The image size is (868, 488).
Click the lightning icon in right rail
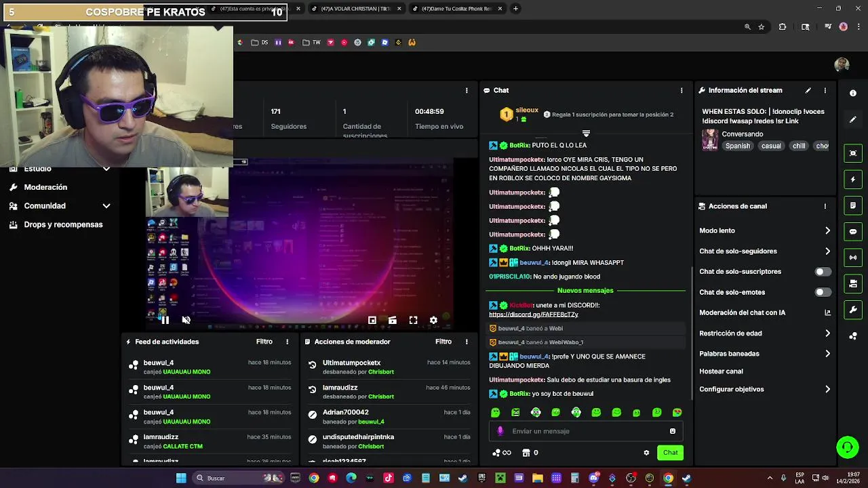click(x=853, y=180)
